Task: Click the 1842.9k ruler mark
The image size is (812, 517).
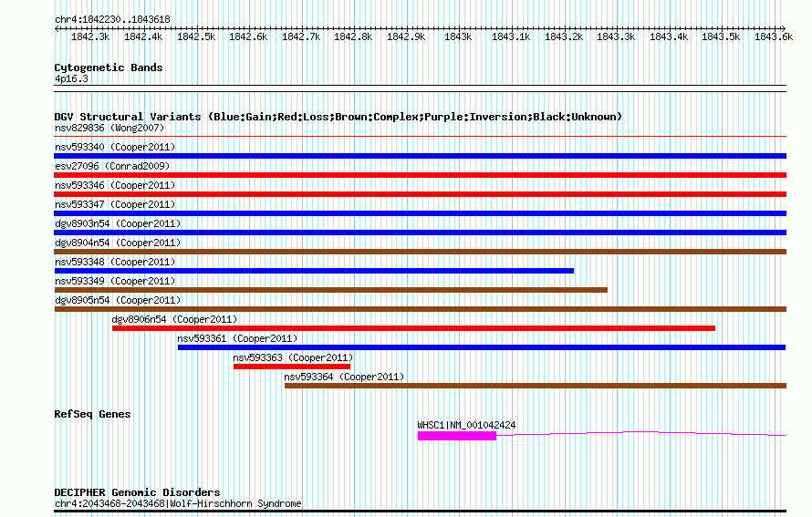Action: [406, 36]
